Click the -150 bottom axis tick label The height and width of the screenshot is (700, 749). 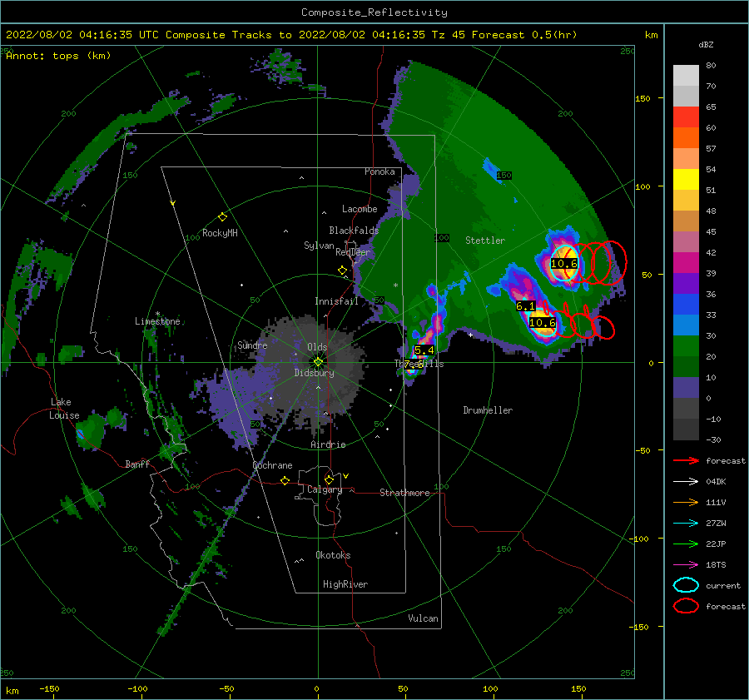(49, 688)
